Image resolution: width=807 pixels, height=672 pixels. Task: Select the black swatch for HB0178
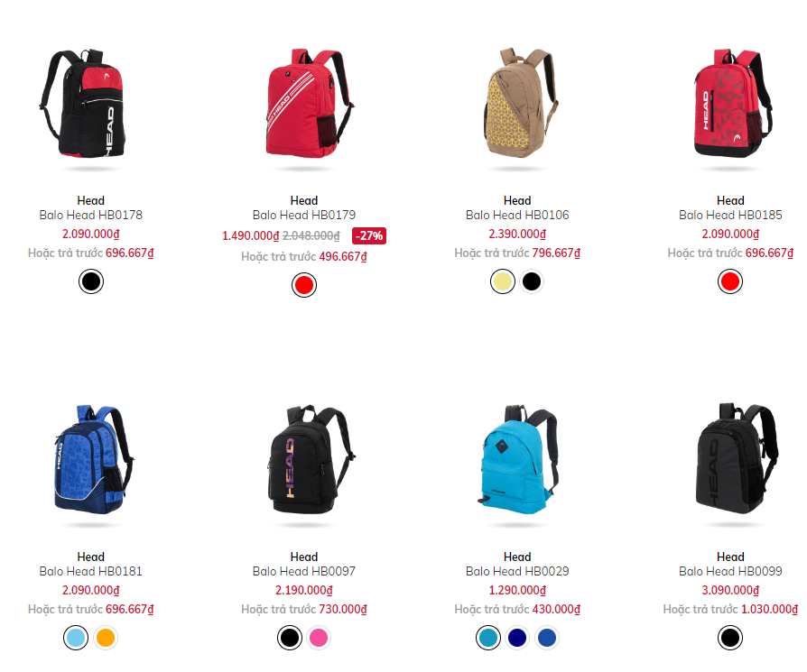pos(91,281)
